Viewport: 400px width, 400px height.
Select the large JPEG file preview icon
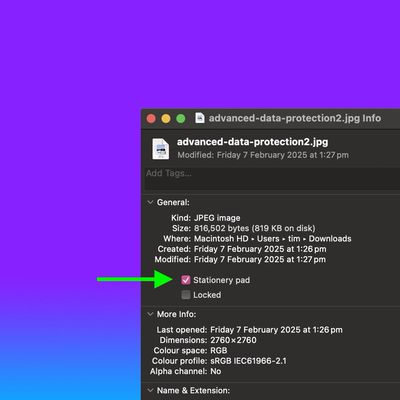[x=161, y=149]
